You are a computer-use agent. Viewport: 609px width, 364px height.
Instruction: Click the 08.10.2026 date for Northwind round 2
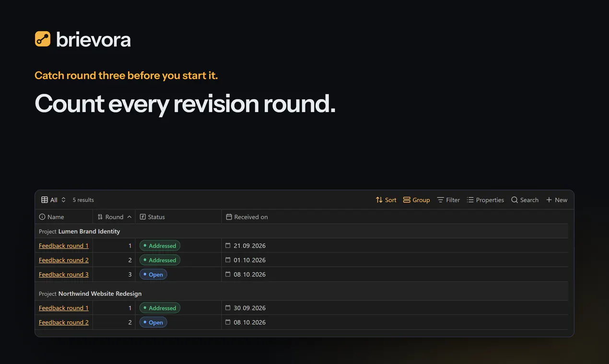(249, 322)
